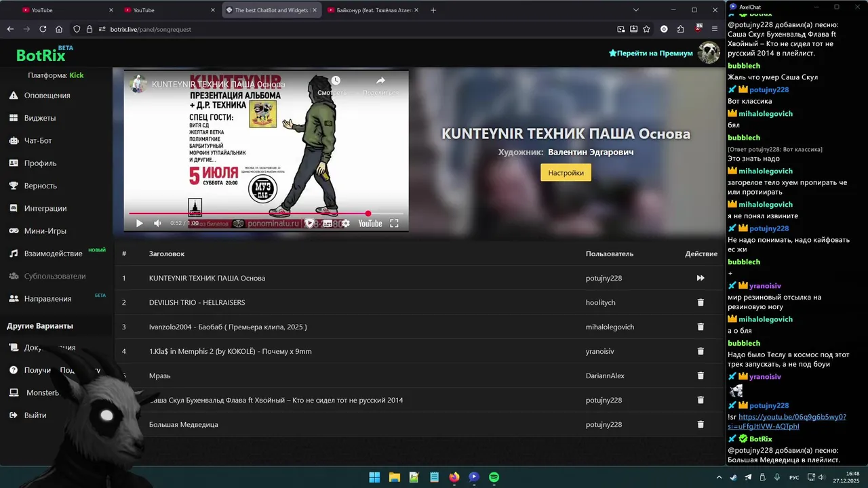Toggle subtitles in the YouTube player
The width and height of the screenshot is (868, 488).
tap(328, 223)
